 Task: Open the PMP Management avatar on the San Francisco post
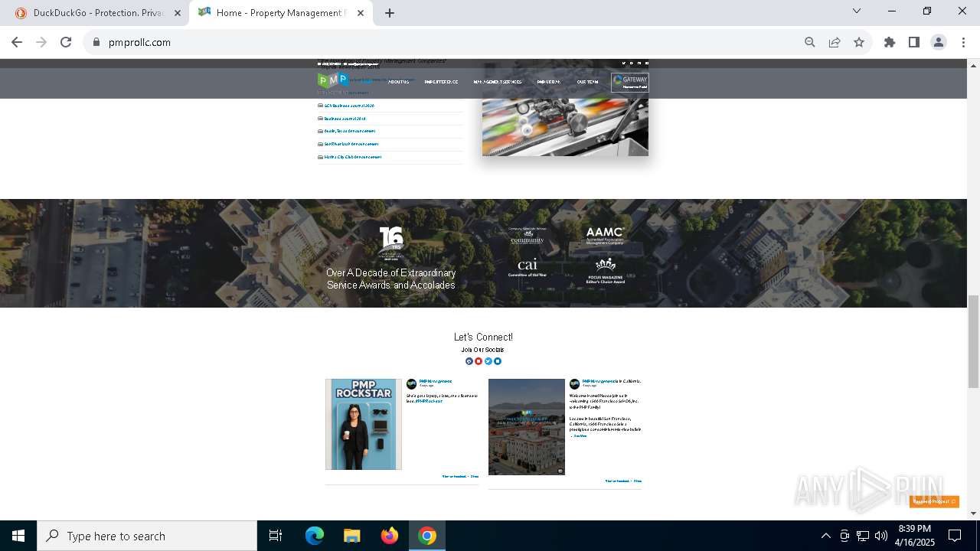tap(574, 384)
